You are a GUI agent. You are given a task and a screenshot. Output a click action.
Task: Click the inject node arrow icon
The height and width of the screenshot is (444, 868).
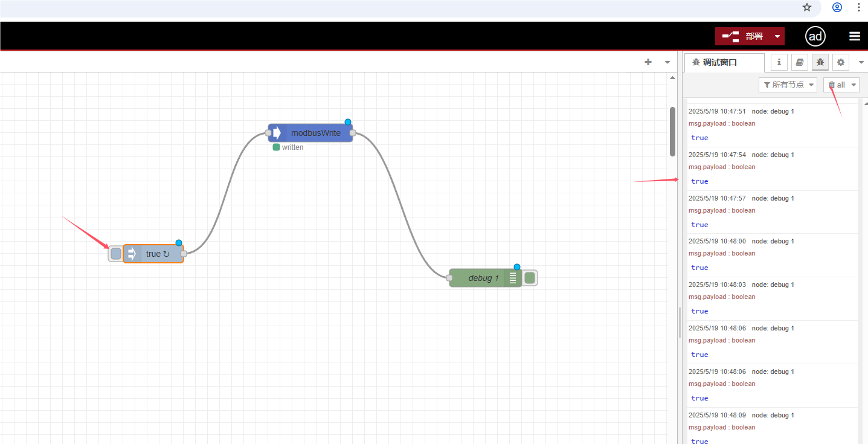132,254
